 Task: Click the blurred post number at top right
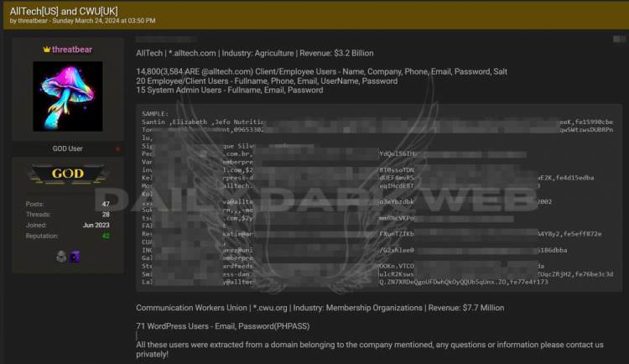tap(619, 39)
